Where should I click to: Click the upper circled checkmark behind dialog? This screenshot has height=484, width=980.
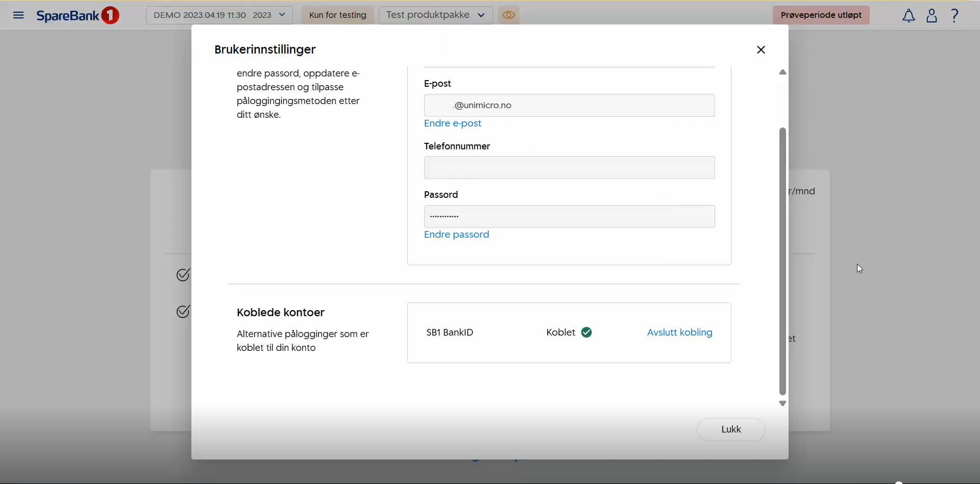(x=183, y=275)
